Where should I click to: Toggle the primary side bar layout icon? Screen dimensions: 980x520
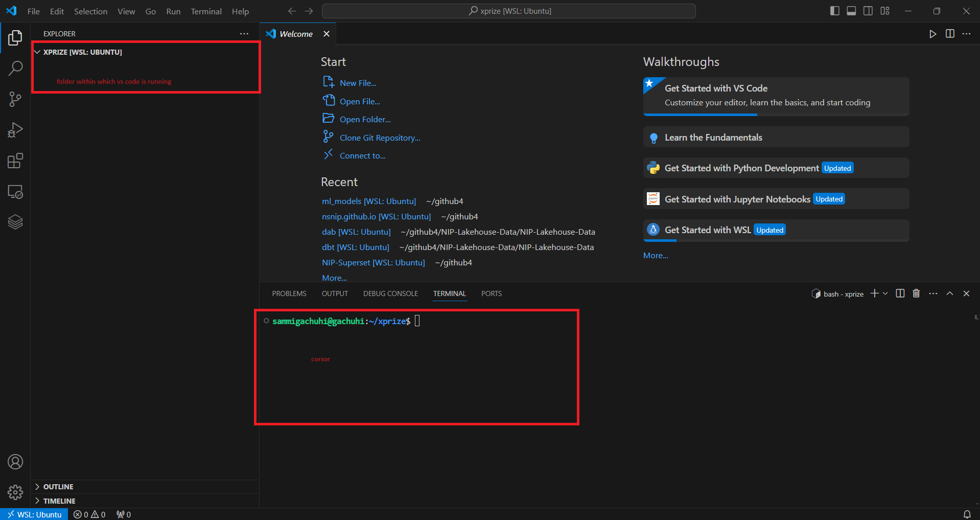pyautogui.click(x=835, y=11)
